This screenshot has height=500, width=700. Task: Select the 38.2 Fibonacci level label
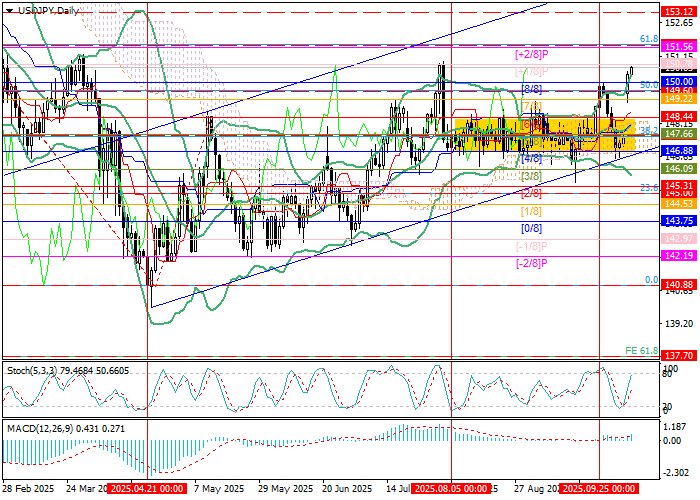tap(649, 130)
